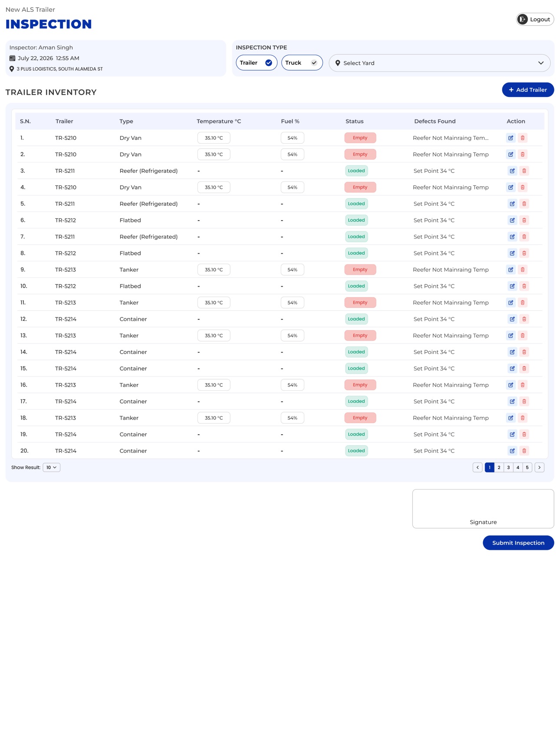The image size is (560, 747).
Task: Click Set Point 34 °C in row 12
Action: click(x=434, y=319)
